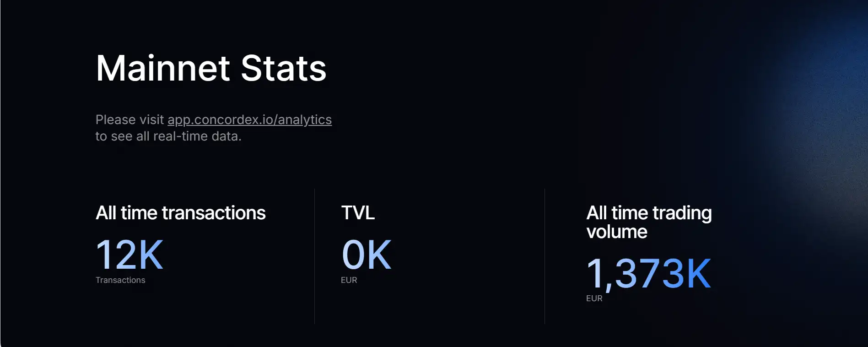This screenshot has height=347, width=868.
Task: Click the divider between TVL and trading volume
Action: 545,256
